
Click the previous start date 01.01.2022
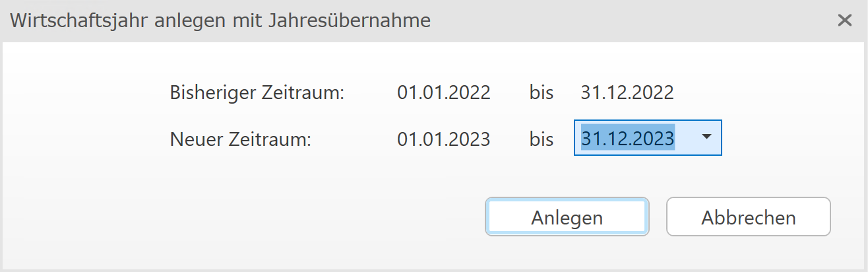(443, 92)
